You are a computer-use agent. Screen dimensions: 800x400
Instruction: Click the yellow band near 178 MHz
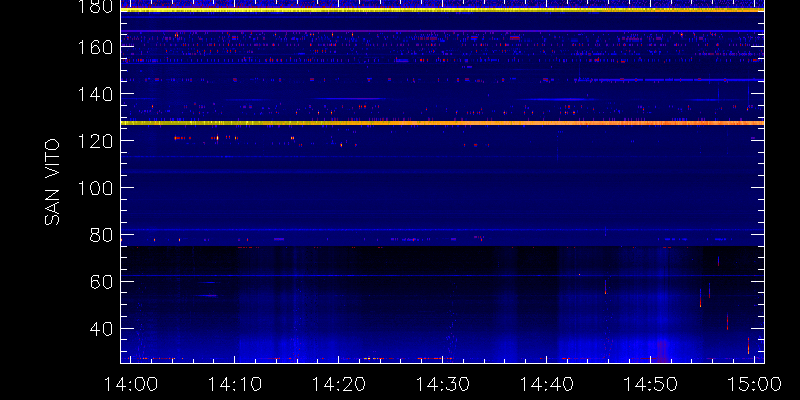tap(442, 10)
